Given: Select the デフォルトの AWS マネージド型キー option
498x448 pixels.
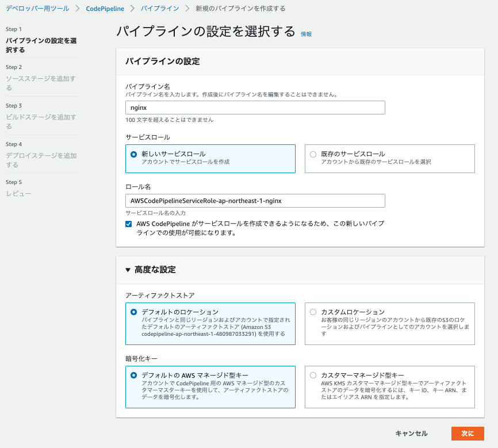Looking at the screenshot, I should [x=133, y=374].
